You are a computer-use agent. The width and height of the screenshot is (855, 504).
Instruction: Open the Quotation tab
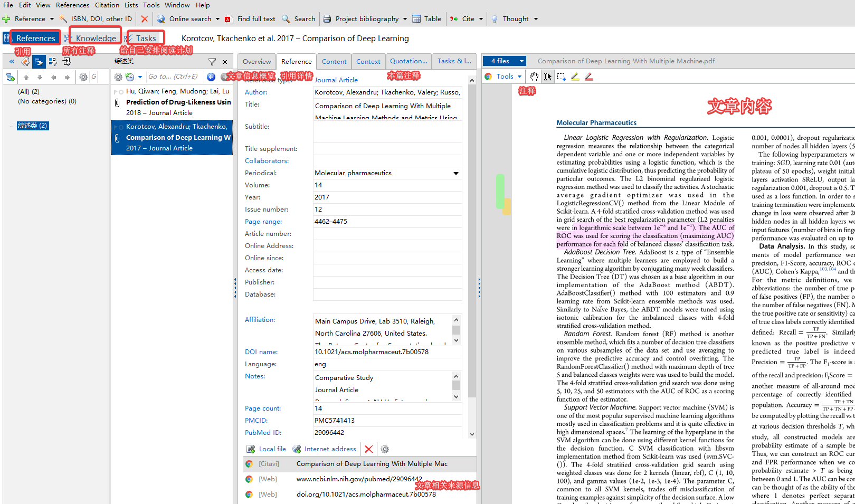[x=408, y=62]
